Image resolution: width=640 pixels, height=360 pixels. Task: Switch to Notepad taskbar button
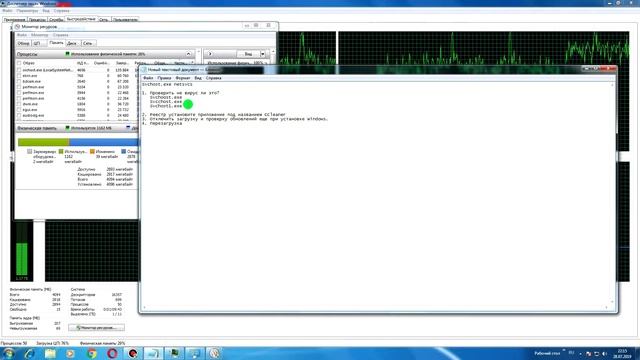(153, 353)
